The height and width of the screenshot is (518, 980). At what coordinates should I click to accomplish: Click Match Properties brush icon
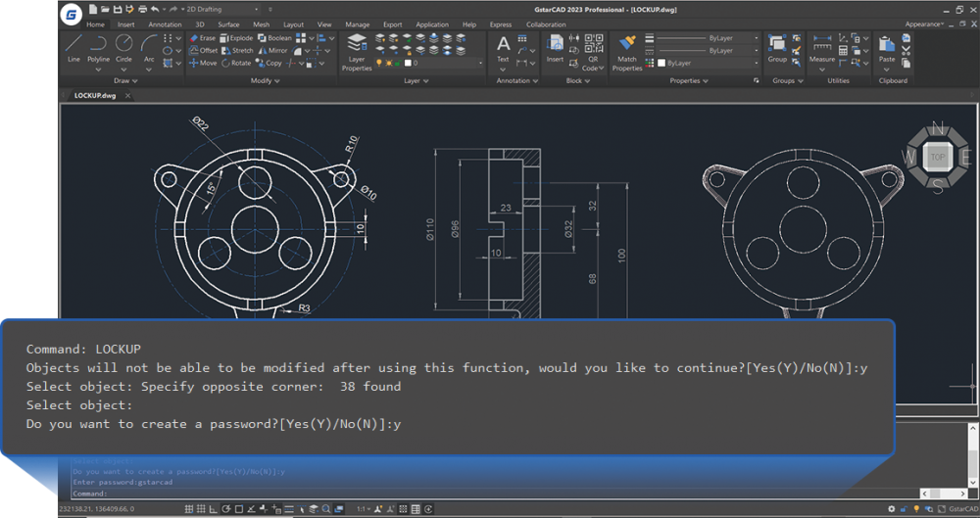pos(627,42)
